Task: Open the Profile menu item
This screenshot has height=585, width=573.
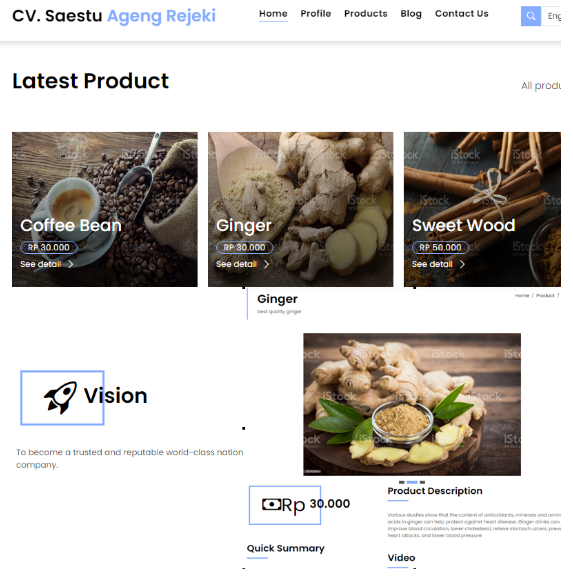Action: tap(316, 14)
